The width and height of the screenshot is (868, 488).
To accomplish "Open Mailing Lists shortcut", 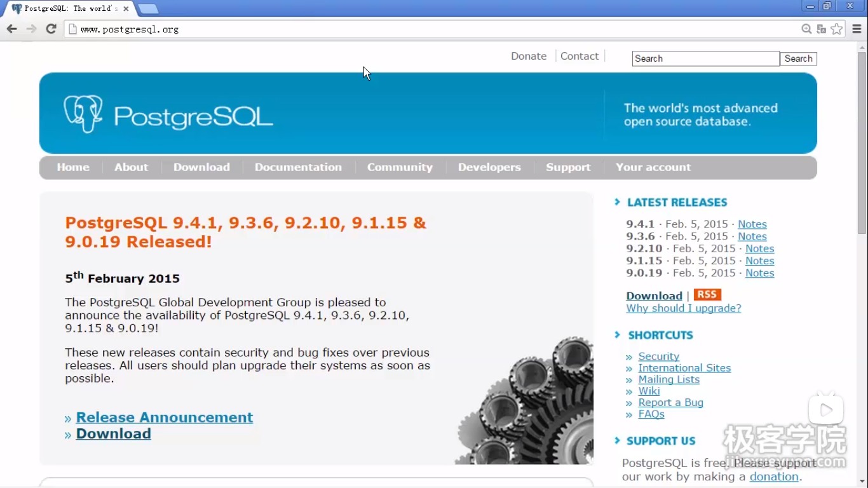I will click(669, 379).
